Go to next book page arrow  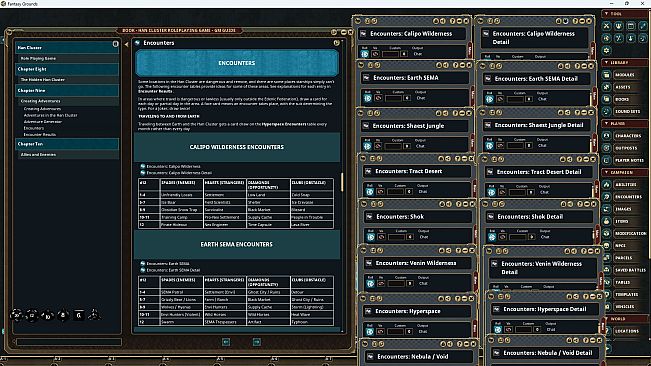[257, 342]
